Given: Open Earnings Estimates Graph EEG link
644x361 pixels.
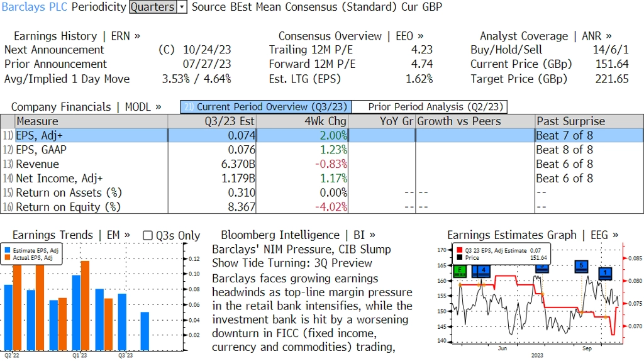Looking at the screenshot, I should tap(533, 235).
